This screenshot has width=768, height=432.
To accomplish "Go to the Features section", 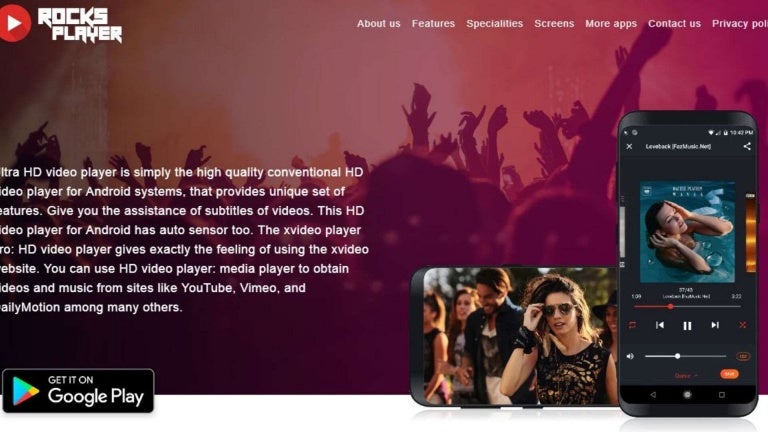I will click(433, 24).
